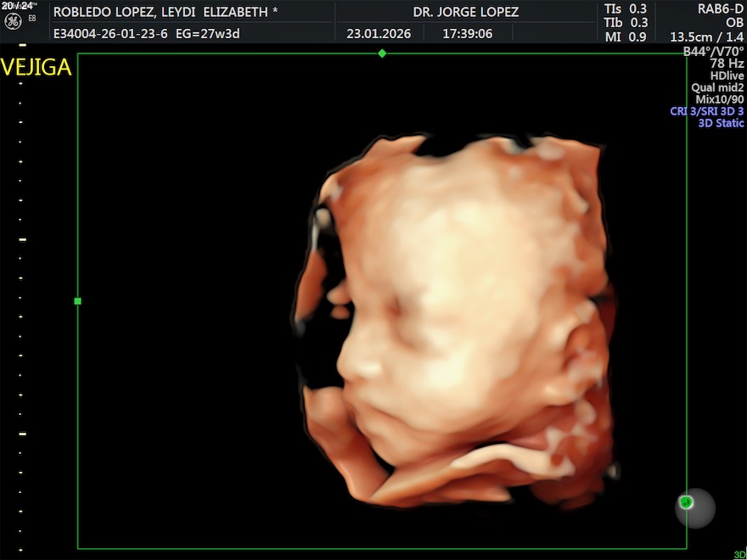This screenshot has height=560, width=747.
Task: Click the green square handle on left ROI edge
Action: pyautogui.click(x=78, y=300)
